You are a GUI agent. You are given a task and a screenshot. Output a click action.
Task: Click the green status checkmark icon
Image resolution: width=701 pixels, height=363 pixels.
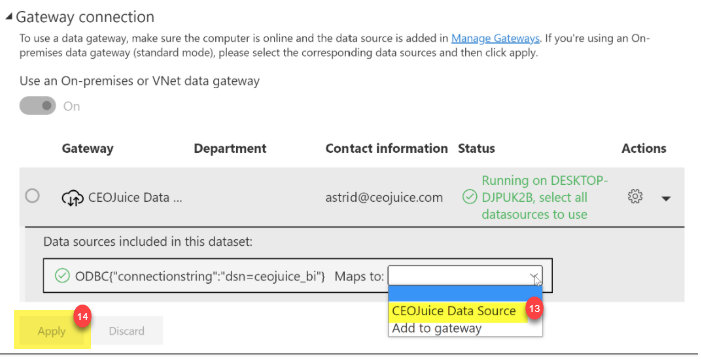tap(469, 197)
